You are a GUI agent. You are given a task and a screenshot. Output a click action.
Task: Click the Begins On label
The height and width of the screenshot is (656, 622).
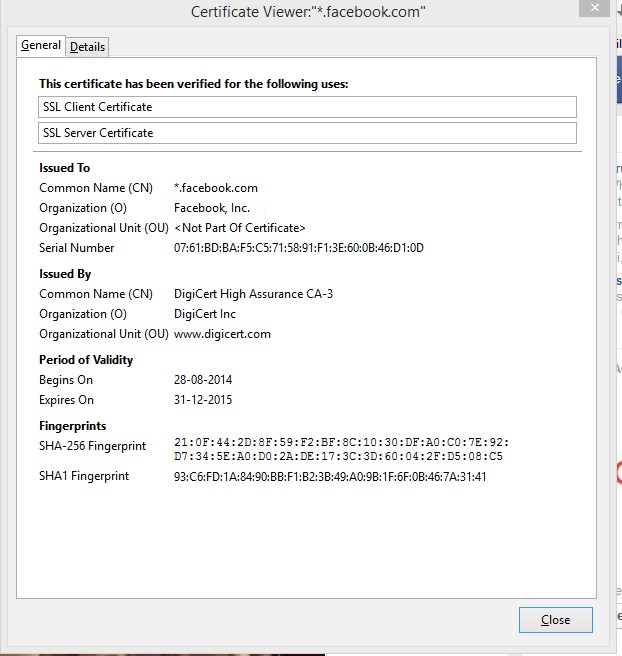pos(66,380)
